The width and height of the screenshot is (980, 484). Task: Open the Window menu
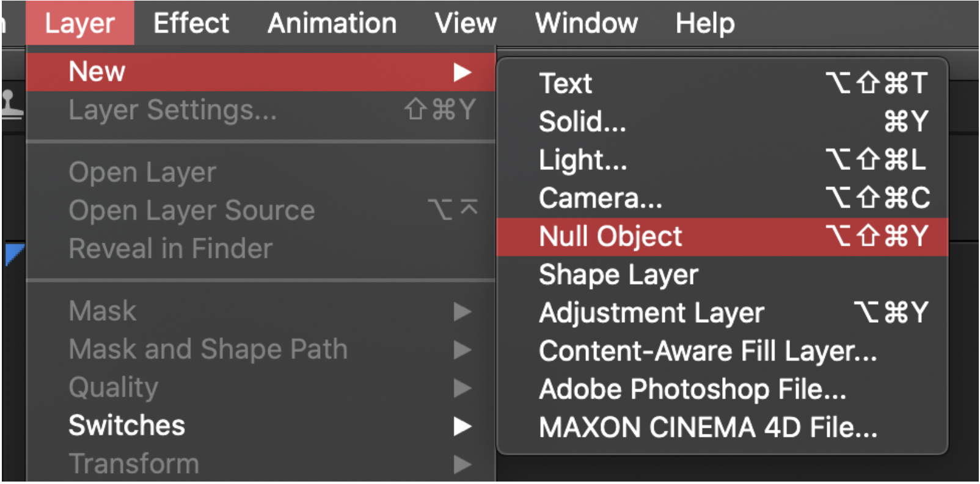pyautogui.click(x=586, y=23)
